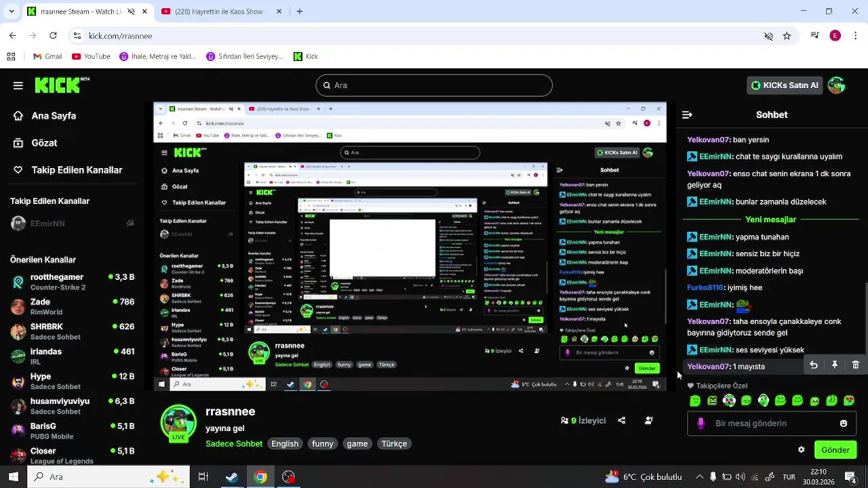Screen dimensions: 868x488
Task: Go back in Chrome
Action: click(12, 36)
